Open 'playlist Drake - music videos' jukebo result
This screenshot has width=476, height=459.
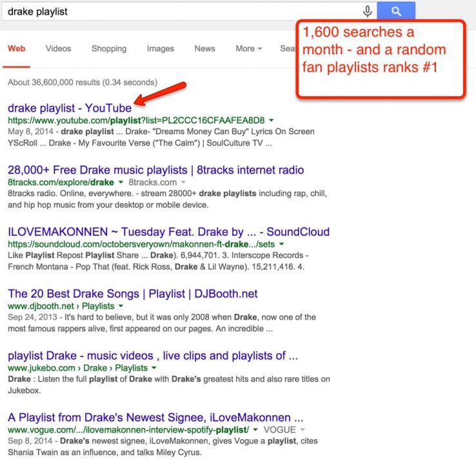[x=153, y=356]
